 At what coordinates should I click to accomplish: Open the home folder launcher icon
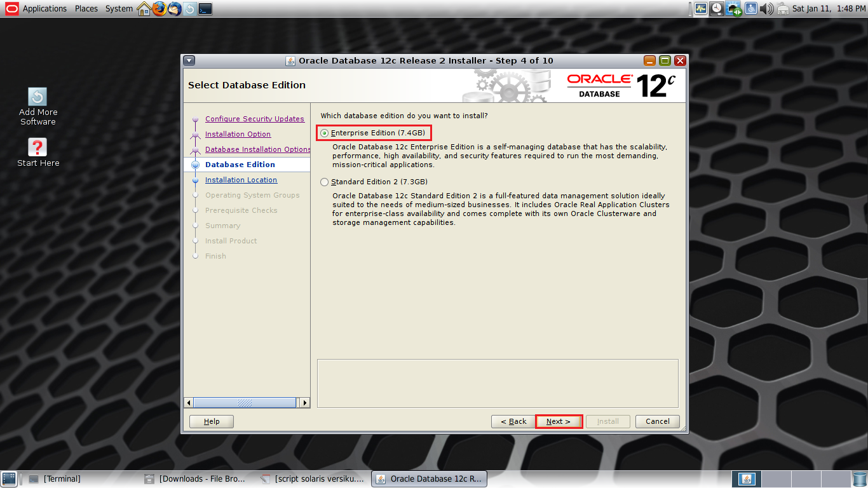144,8
